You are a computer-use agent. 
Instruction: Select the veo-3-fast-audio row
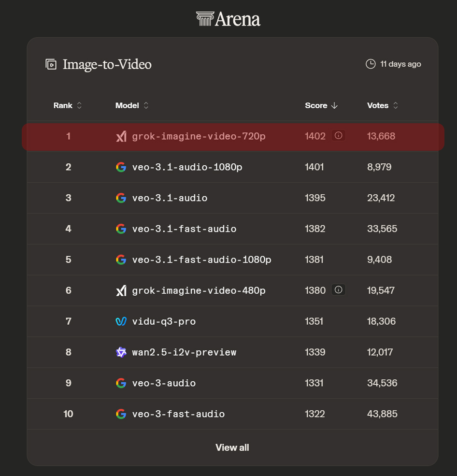[x=232, y=414]
